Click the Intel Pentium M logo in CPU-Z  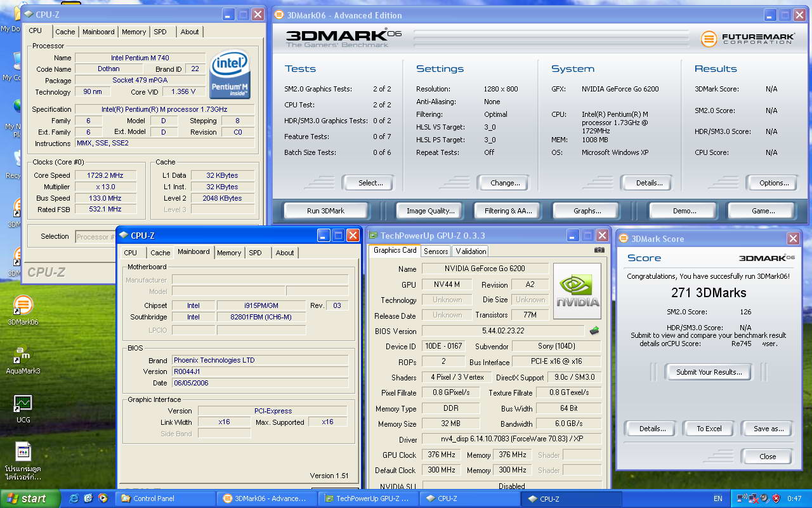(230, 75)
